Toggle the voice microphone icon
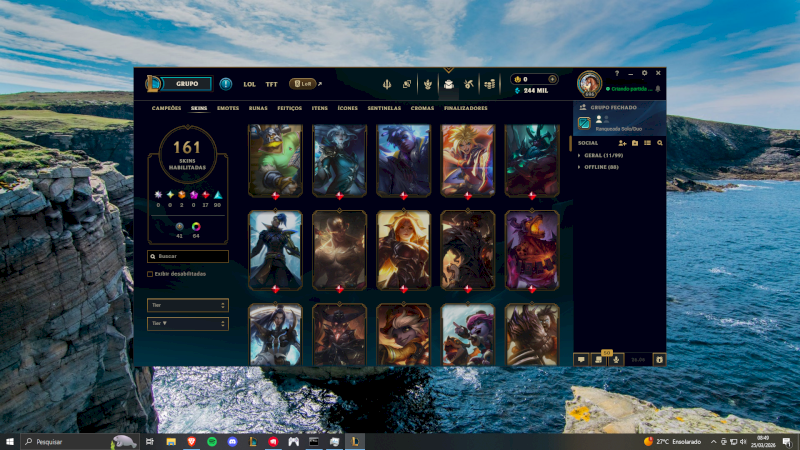 [616, 360]
